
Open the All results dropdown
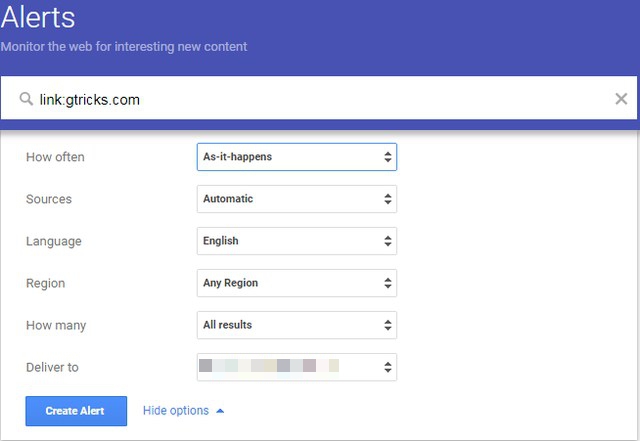[x=296, y=325]
